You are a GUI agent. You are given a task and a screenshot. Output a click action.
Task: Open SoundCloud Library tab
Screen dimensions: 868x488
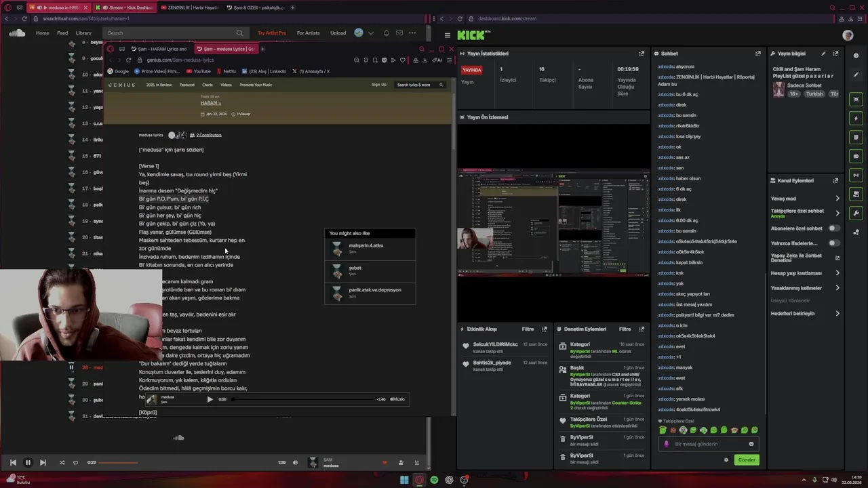(x=83, y=33)
